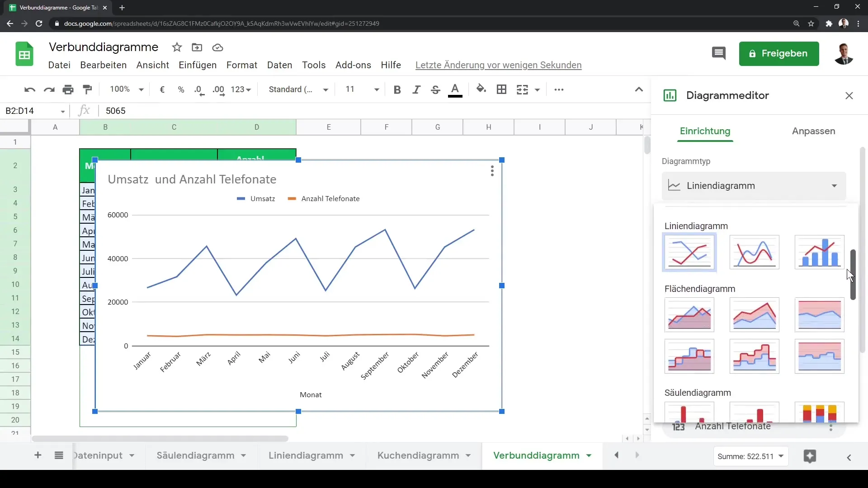The width and height of the screenshot is (868, 488).
Task: Switch to Kuchendiagramm sheet tab
Action: coord(418,455)
